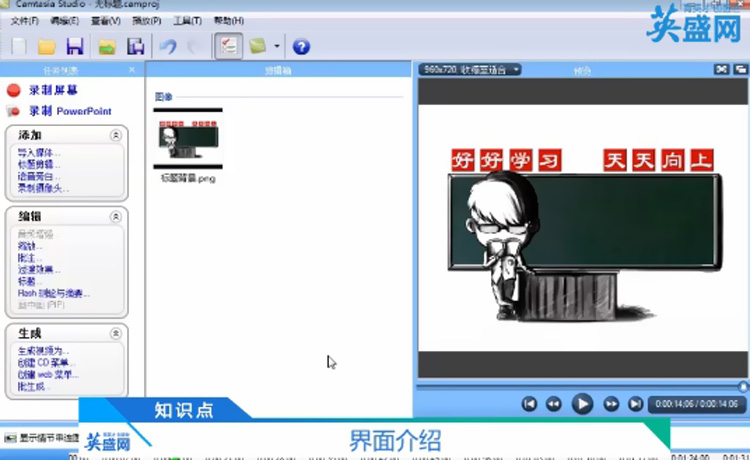The width and height of the screenshot is (750, 460).
Task: Click the Open Project folder icon
Action: pyautogui.click(x=46, y=46)
